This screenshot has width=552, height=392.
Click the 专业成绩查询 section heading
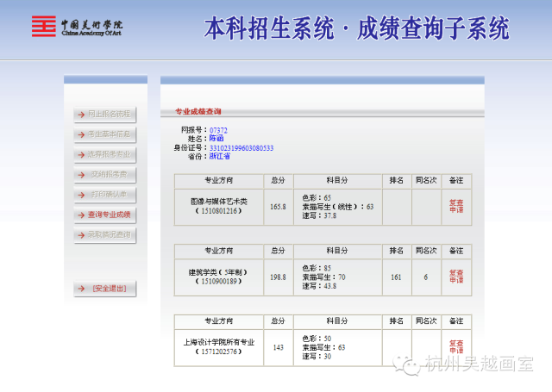(198, 111)
